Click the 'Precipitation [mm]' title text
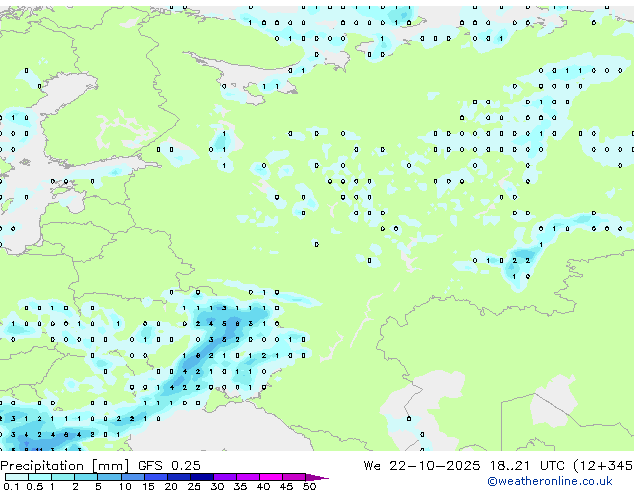Viewport: 634px width, 490px height. point(65,466)
